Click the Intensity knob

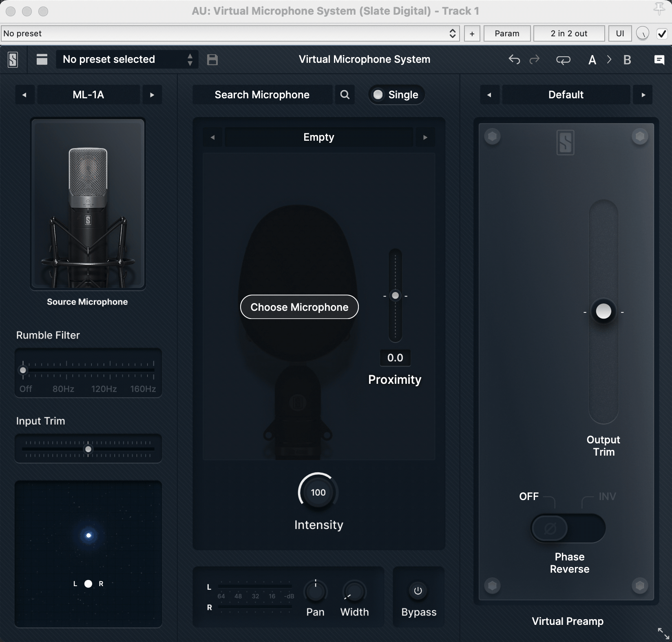tap(318, 492)
